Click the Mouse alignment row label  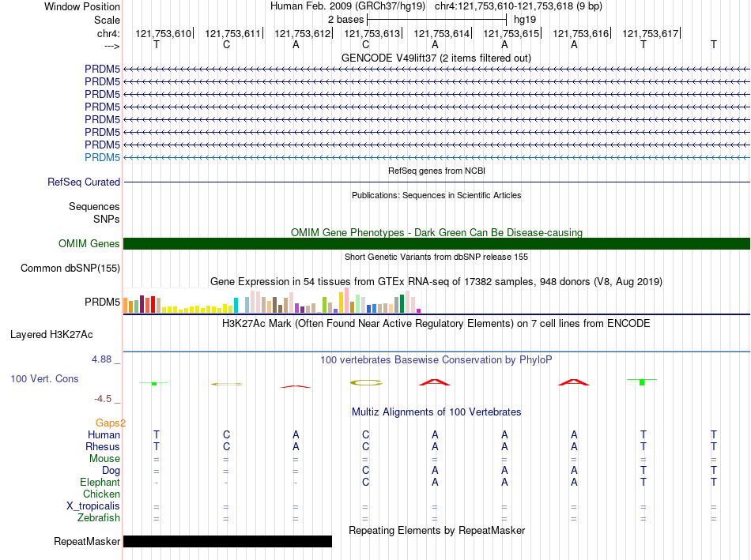[104, 459]
